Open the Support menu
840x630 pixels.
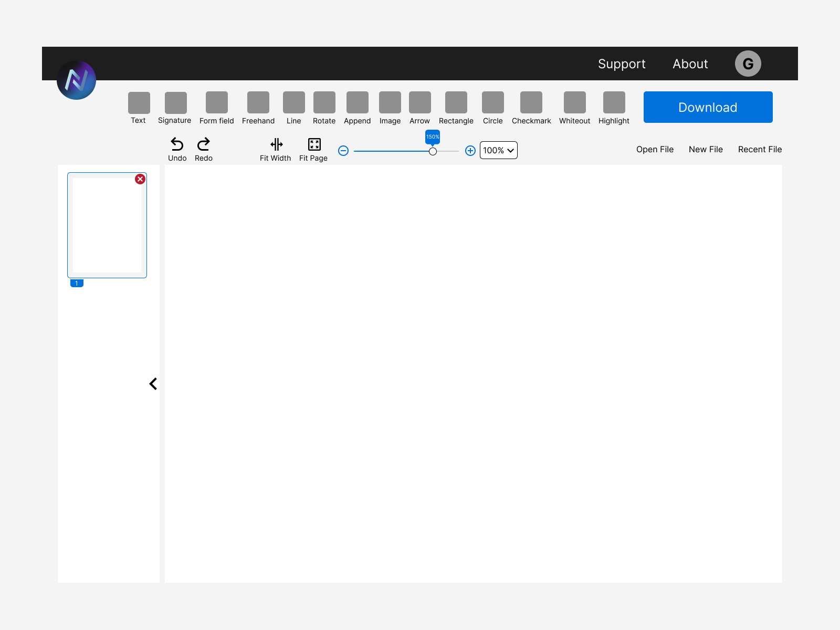pos(622,64)
